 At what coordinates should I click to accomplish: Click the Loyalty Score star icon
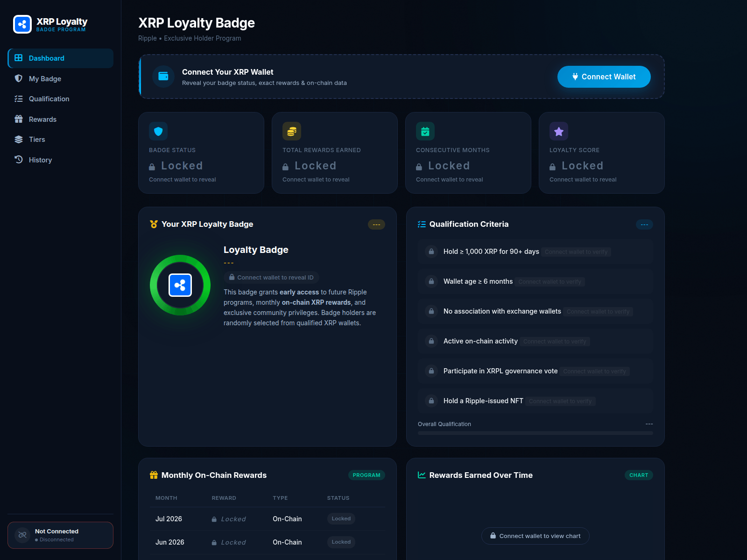point(559,131)
